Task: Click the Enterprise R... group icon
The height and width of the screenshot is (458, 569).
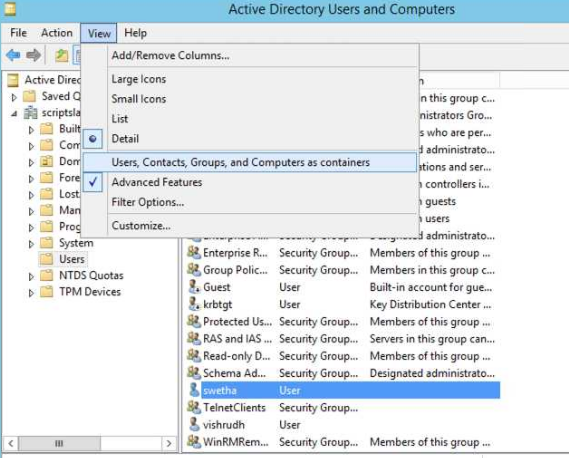Action: click(x=194, y=253)
